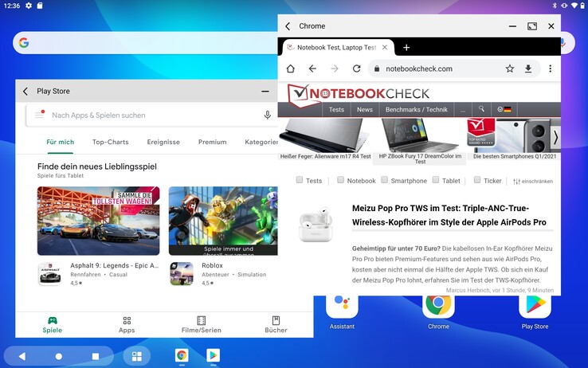Open Notebookcheck site search icon
The height and width of the screenshot is (368, 588).
(x=481, y=109)
